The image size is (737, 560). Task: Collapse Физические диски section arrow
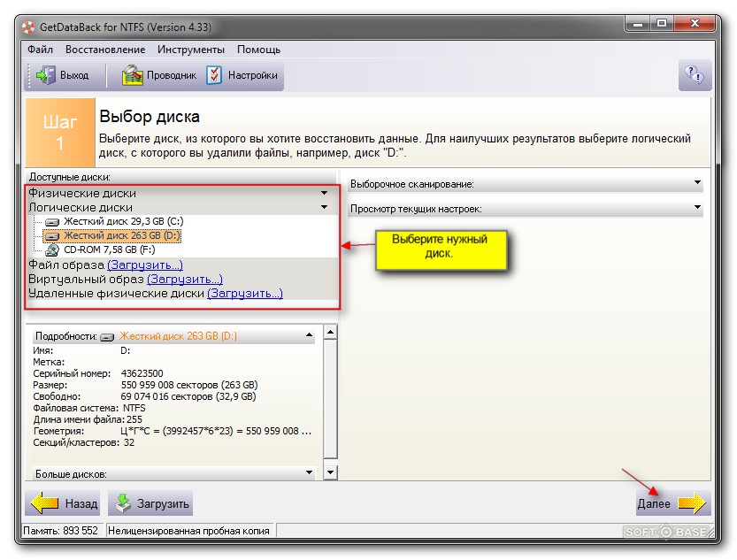tap(324, 193)
